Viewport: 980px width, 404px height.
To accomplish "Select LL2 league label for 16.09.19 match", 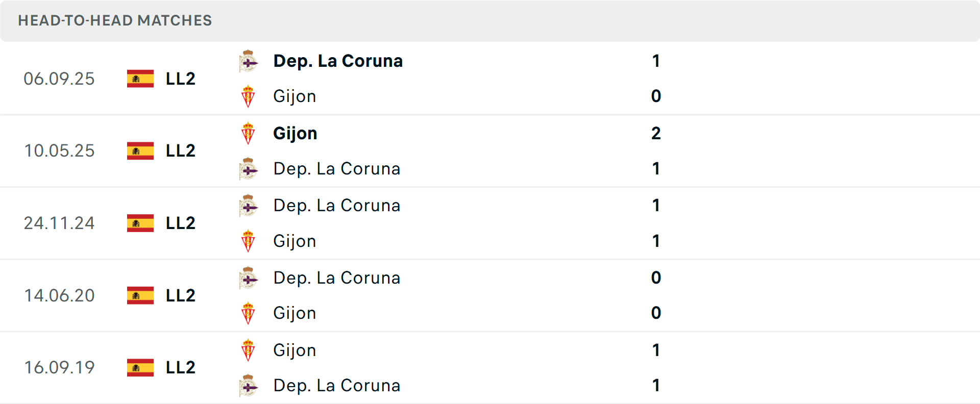I will 181,368.
